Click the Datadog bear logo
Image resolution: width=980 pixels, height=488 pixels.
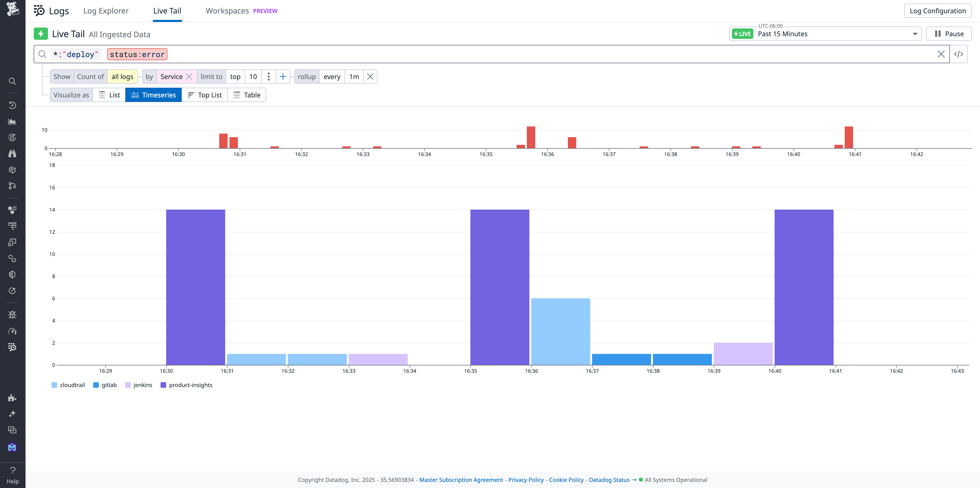click(13, 9)
